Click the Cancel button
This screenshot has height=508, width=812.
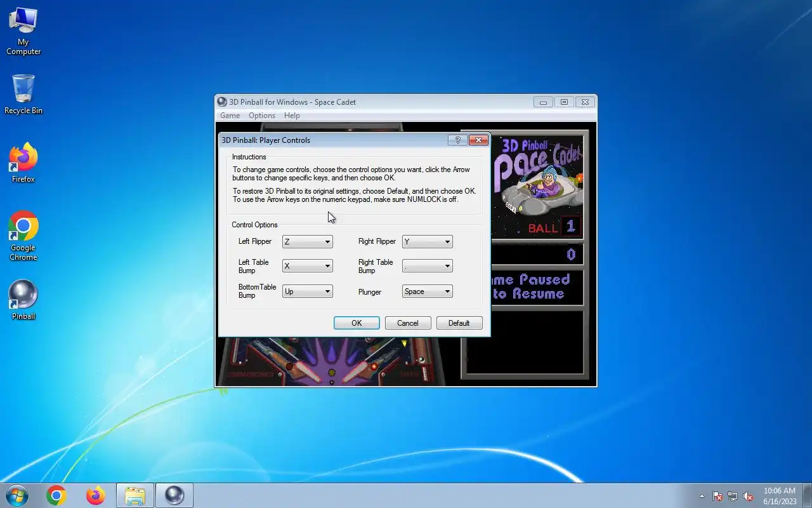(408, 323)
